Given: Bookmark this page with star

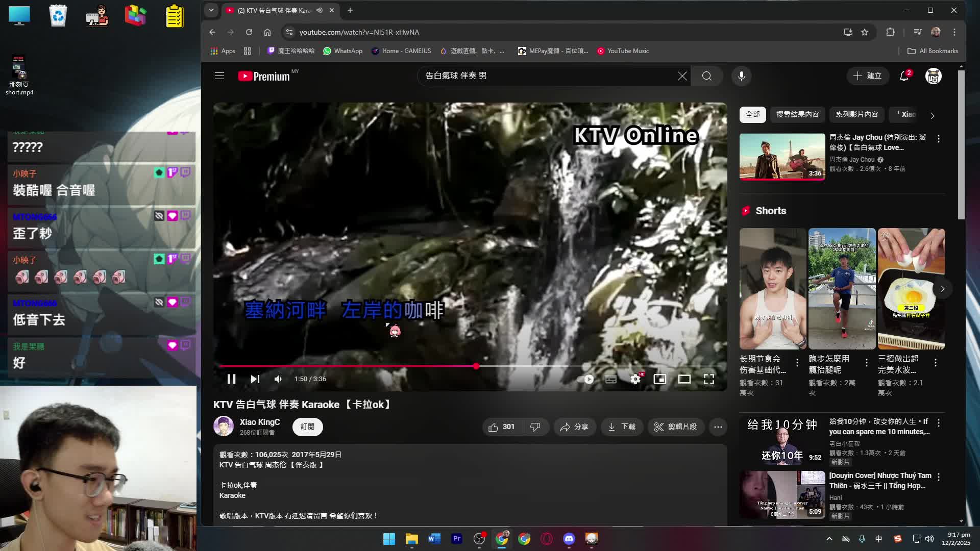Looking at the screenshot, I should [865, 32].
